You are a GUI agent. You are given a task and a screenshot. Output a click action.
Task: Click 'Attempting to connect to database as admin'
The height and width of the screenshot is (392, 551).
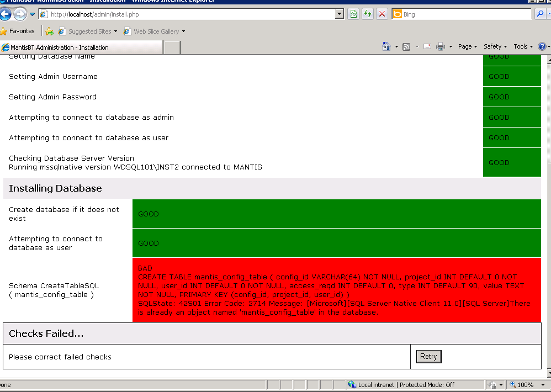(x=91, y=117)
